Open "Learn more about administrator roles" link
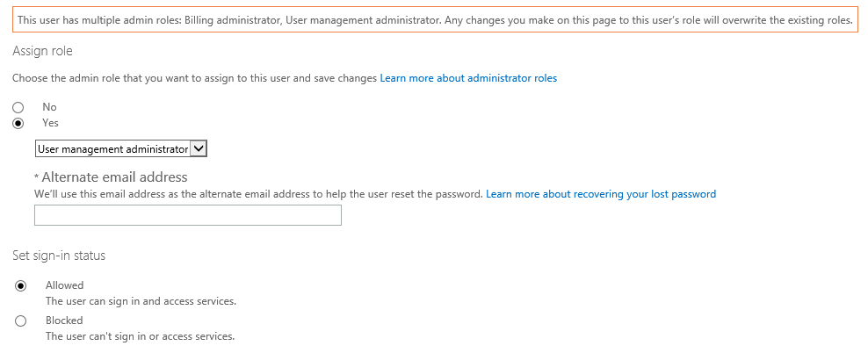868x353 pixels. tap(468, 78)
